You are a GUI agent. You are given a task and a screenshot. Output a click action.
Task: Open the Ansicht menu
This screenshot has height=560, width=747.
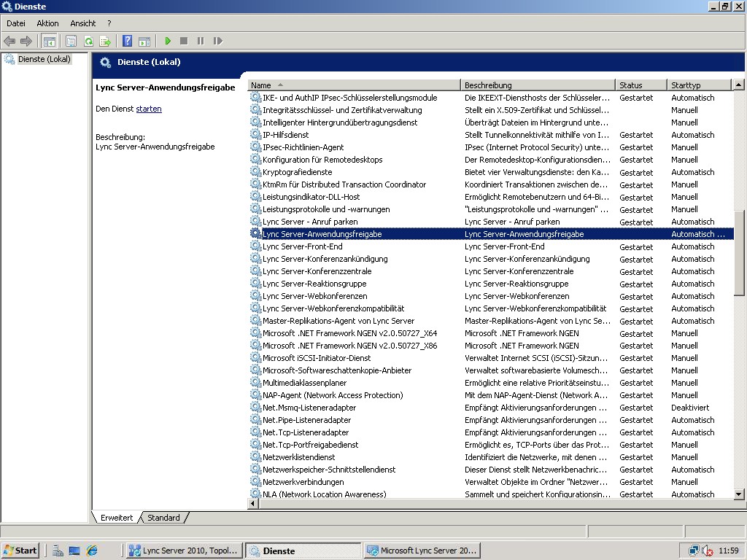[83, 23]
